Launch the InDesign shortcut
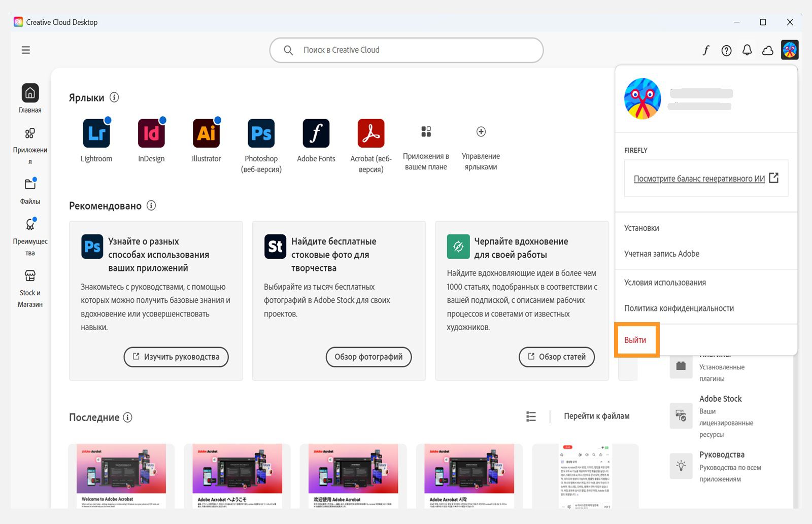 (151, 133)
